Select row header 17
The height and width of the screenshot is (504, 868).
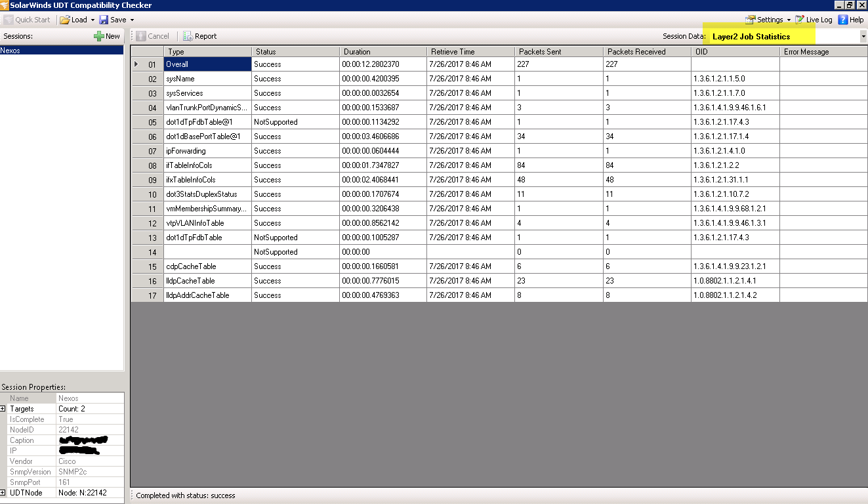tap(148, 295)
